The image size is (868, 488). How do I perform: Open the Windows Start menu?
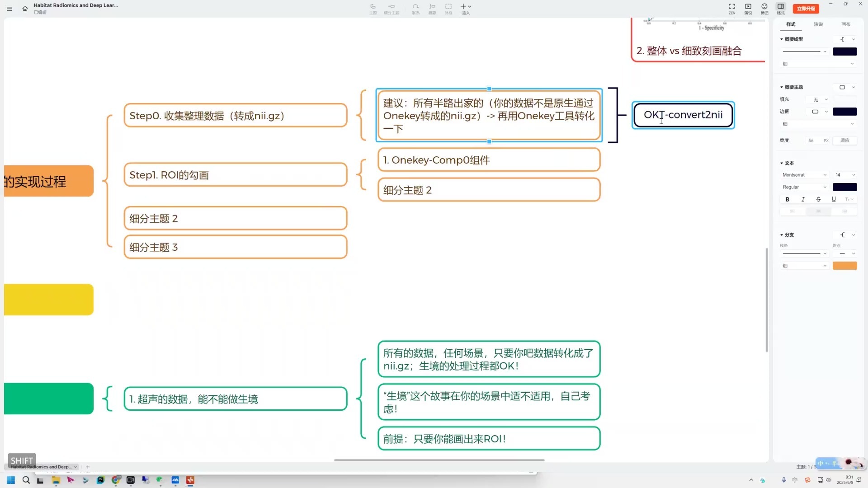coord(11,480)
